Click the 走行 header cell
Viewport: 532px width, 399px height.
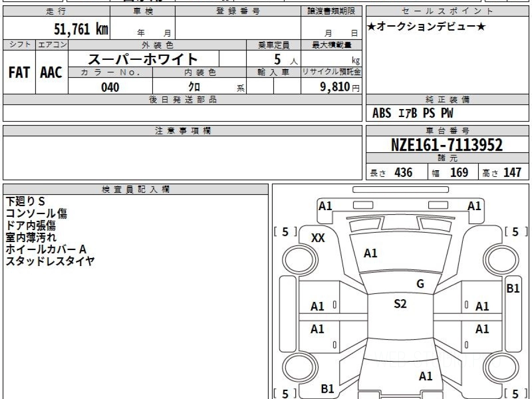pos(56,12)
